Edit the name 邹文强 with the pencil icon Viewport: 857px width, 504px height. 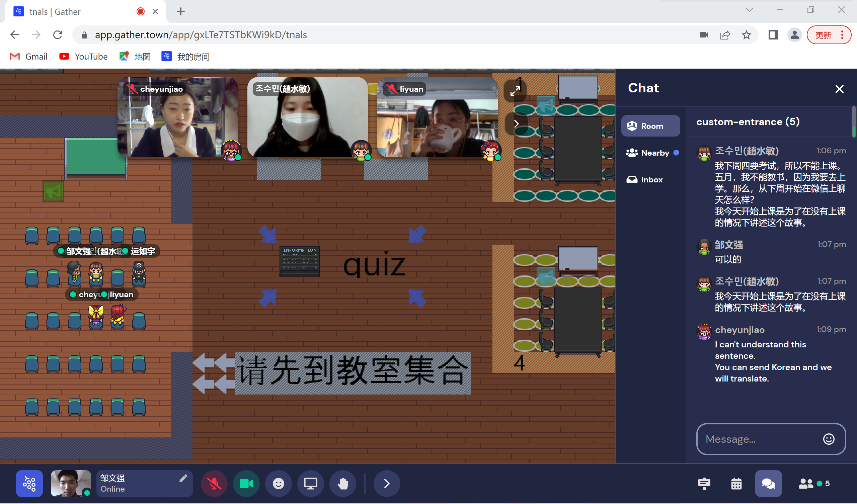coord(183,478)
